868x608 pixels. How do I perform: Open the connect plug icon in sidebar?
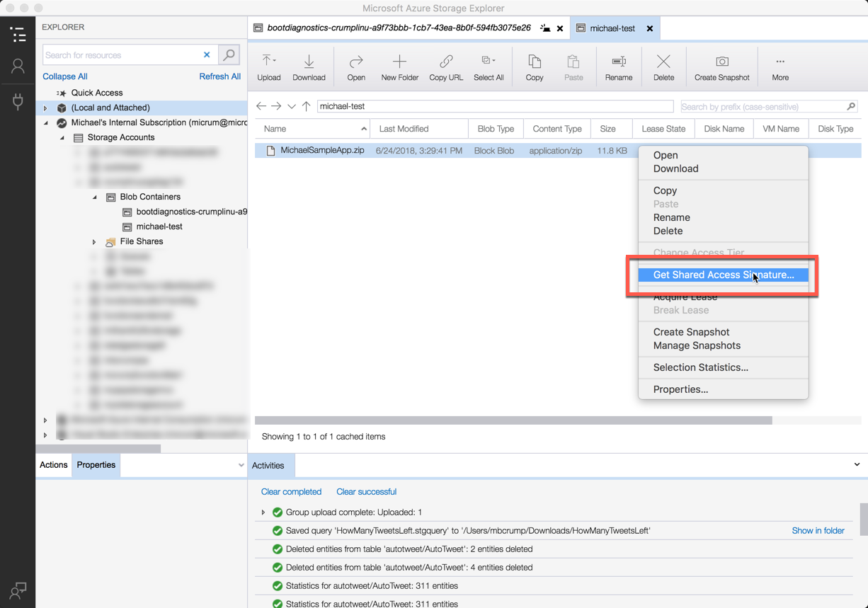(18, 101)
